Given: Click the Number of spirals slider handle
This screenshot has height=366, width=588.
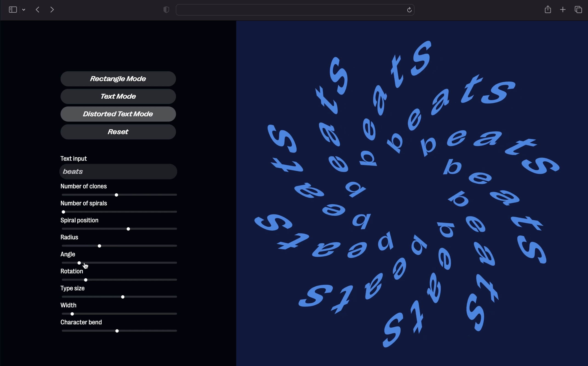Looking at the screenshot, I should point(63,212).
